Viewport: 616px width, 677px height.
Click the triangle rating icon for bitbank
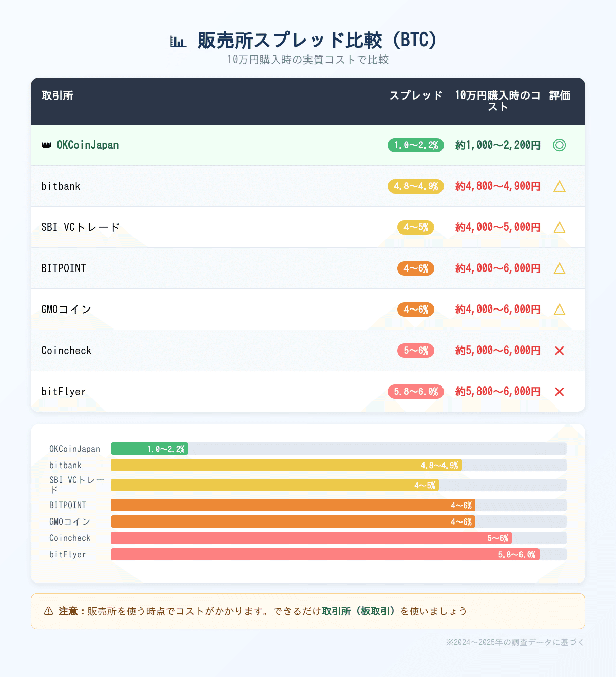[x=559, y=186]
